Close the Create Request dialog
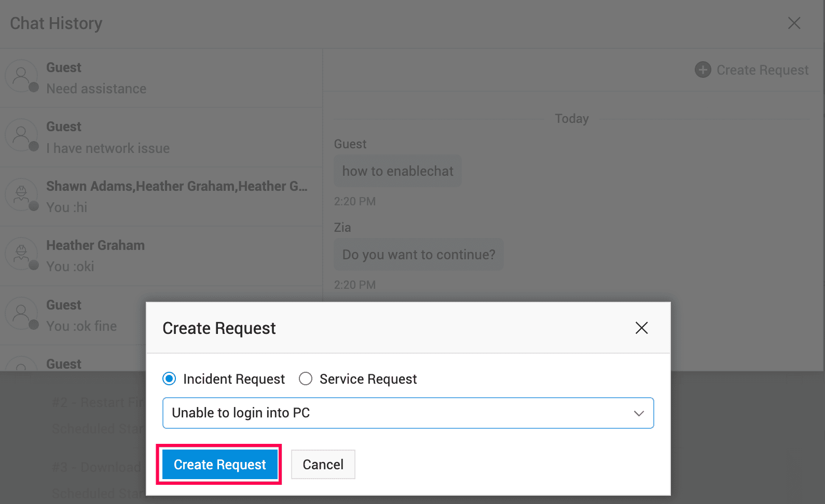This screenshot has width=825, height=504. (642, 328)
